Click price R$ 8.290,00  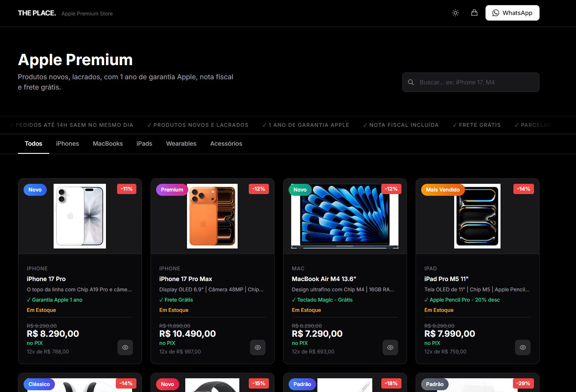click(53, 334)
